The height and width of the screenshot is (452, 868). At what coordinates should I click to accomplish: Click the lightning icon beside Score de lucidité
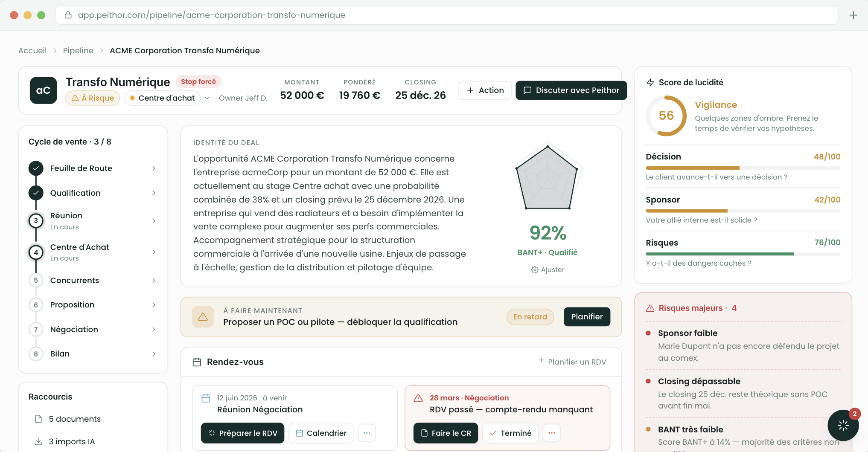click(650, 82)
